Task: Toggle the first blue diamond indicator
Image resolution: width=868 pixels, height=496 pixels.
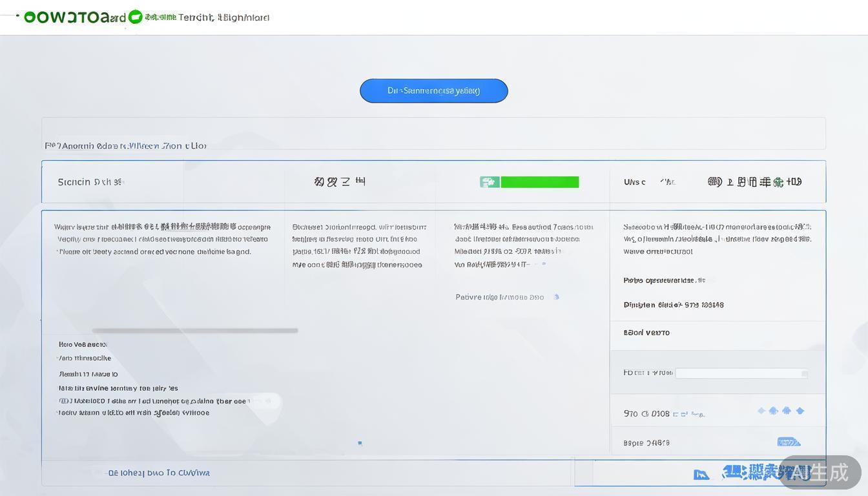Action: (761, 411)
